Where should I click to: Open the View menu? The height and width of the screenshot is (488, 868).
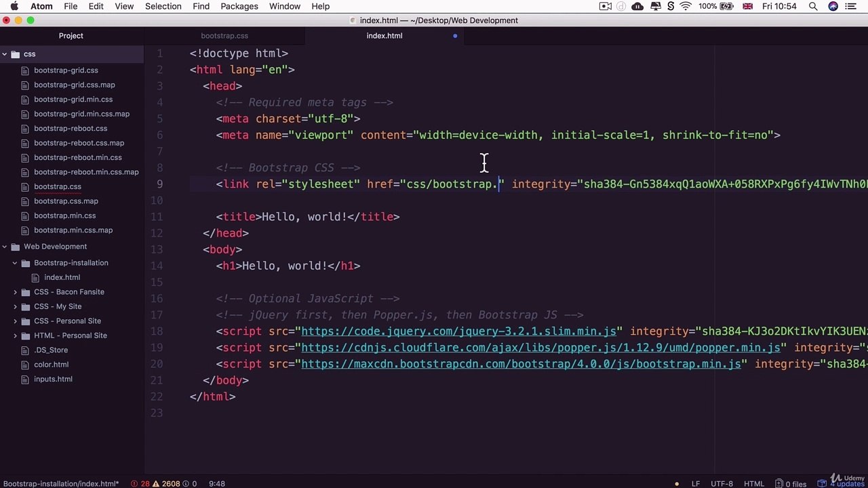point(124,7)
